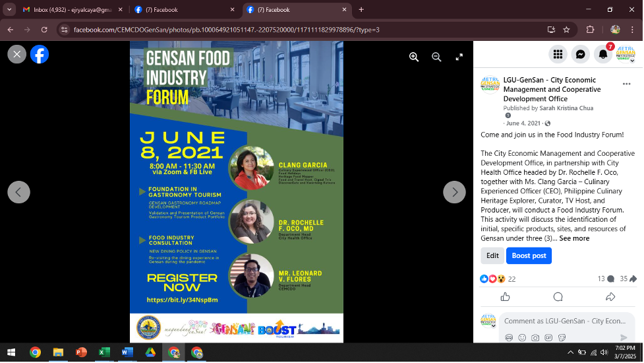Open post options three-dot menu
The height and width of the screenshot is (363, 644).
pyautogui.click(x=626, y=84)
